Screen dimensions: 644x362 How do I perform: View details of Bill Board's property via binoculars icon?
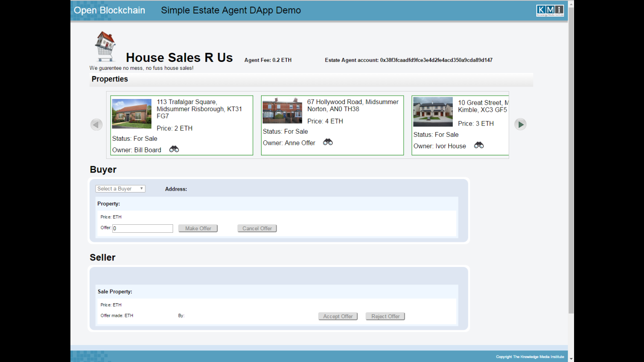(173, 149)
